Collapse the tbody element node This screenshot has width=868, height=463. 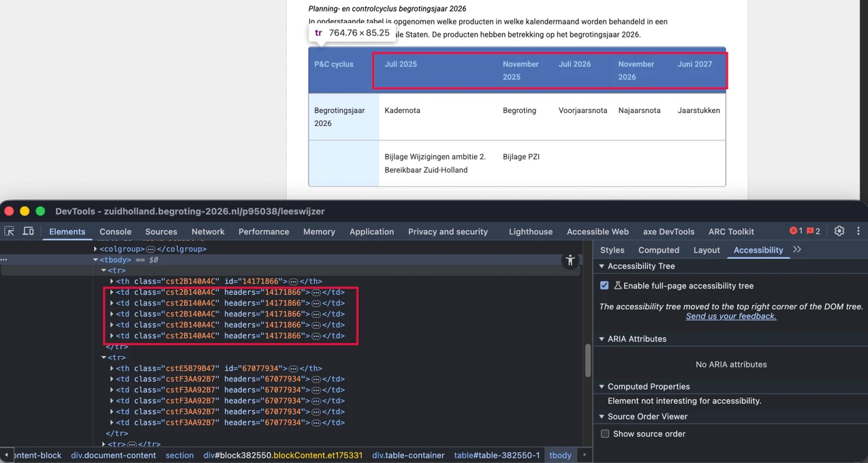coord(95,260)
